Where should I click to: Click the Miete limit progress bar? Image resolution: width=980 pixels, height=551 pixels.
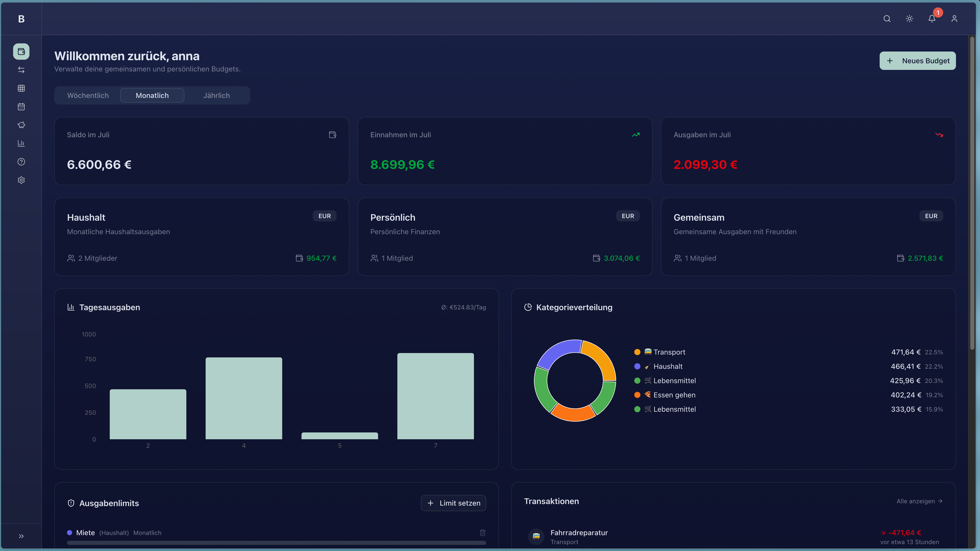coord(276,543)
